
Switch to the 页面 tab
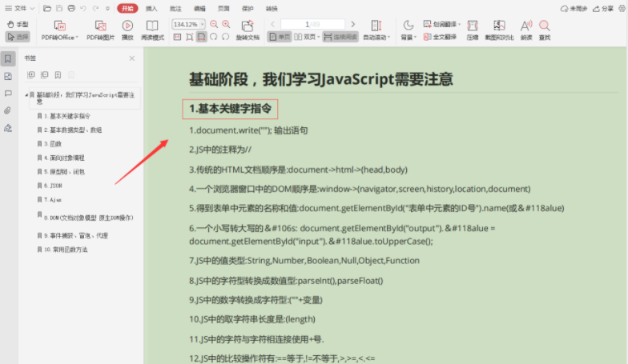(x=223, y=8)
